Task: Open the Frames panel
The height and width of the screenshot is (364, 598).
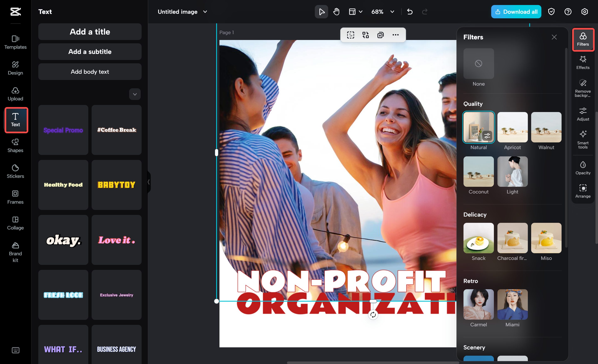Action: pos(15,197)
